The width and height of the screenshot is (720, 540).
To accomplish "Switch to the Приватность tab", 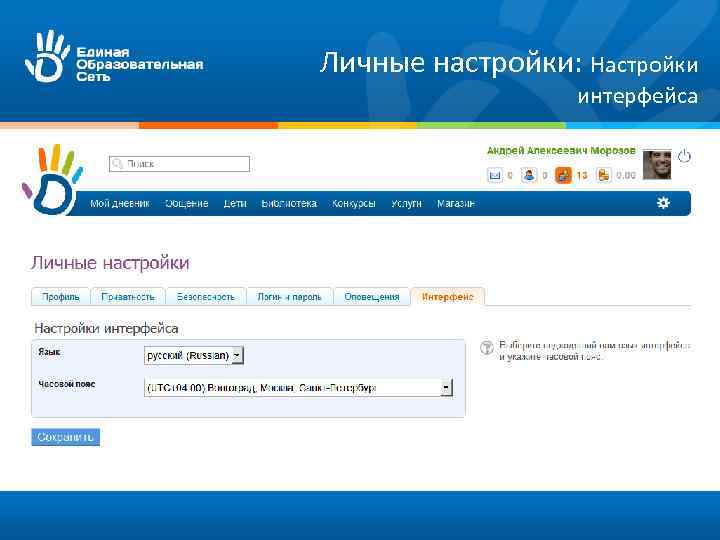I will (x=128, y=297).
